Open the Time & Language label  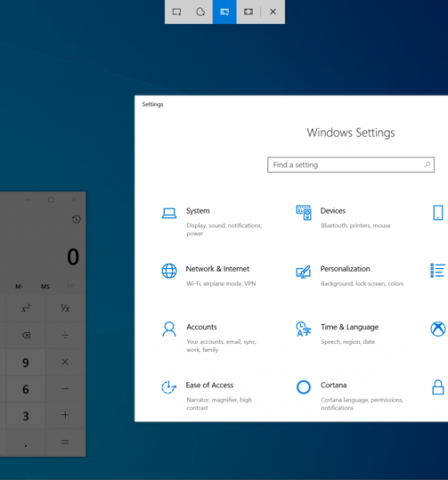350,327
